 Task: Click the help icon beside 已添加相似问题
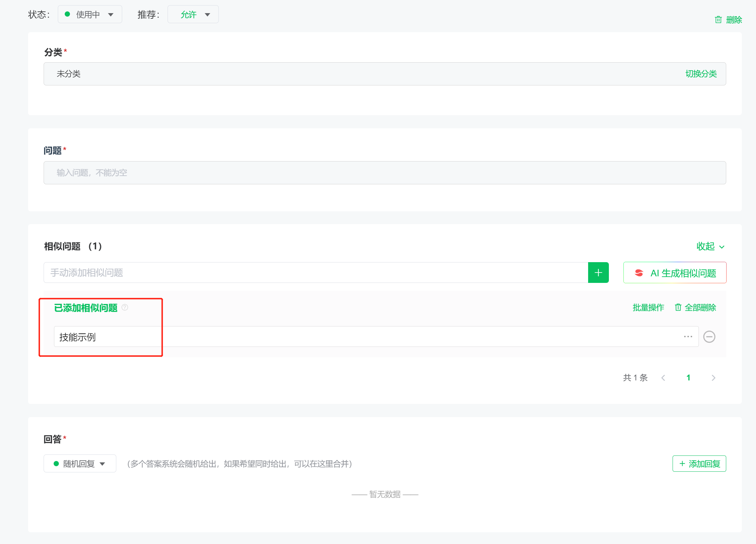[125, 307]
